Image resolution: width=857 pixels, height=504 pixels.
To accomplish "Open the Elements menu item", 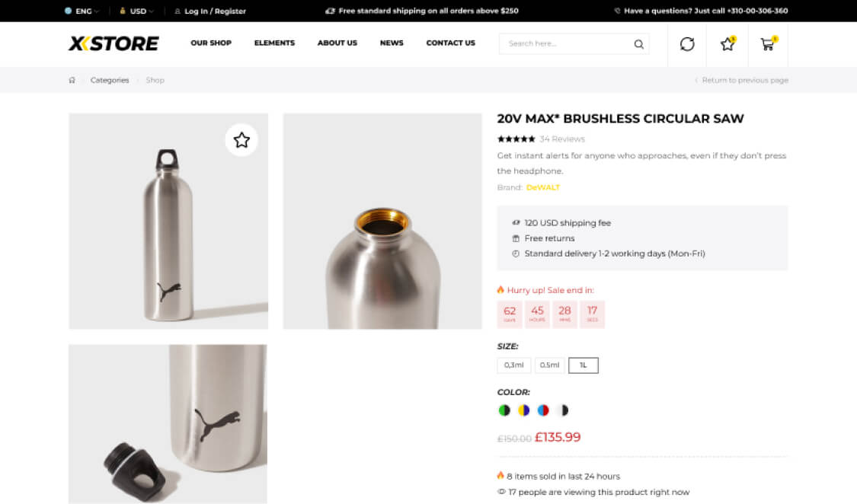I will (274, 43).
